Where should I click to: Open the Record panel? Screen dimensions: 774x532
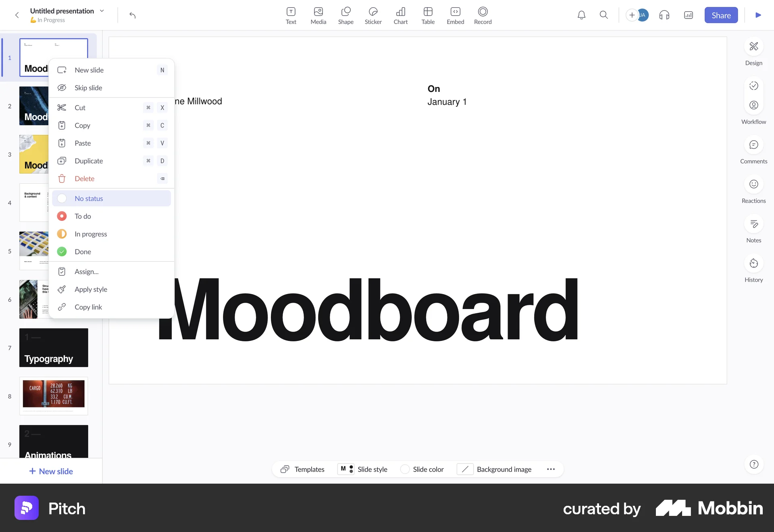[483, 15]
